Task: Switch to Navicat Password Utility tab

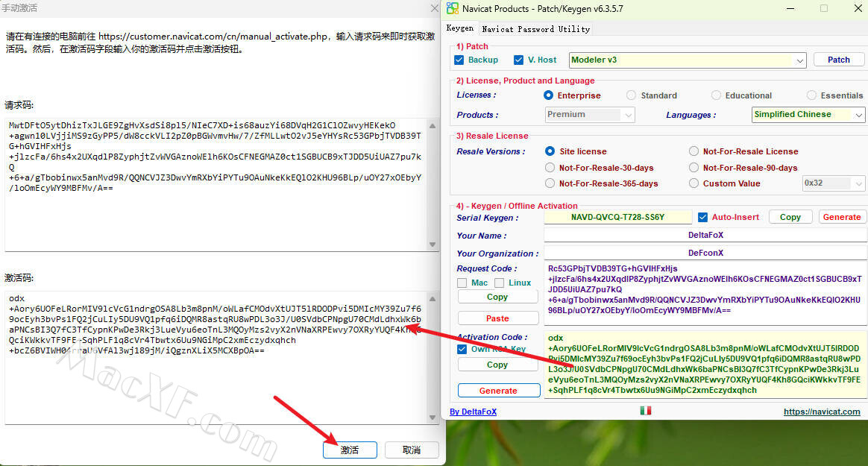Action: point(535,29)
